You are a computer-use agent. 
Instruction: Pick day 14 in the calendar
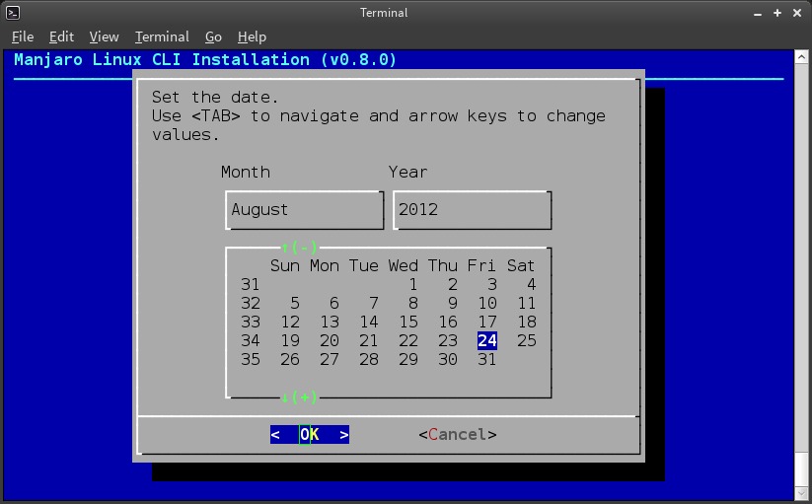pos(369,322)
